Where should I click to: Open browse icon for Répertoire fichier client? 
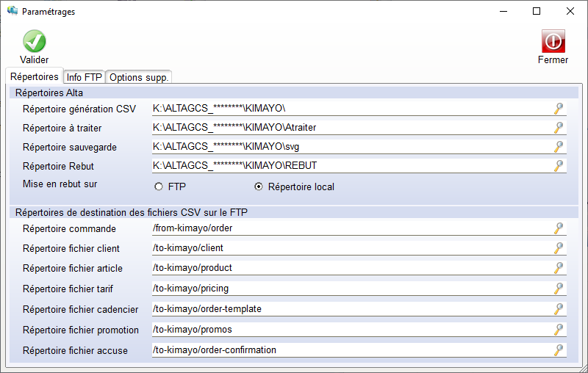[x=559, y=248]
